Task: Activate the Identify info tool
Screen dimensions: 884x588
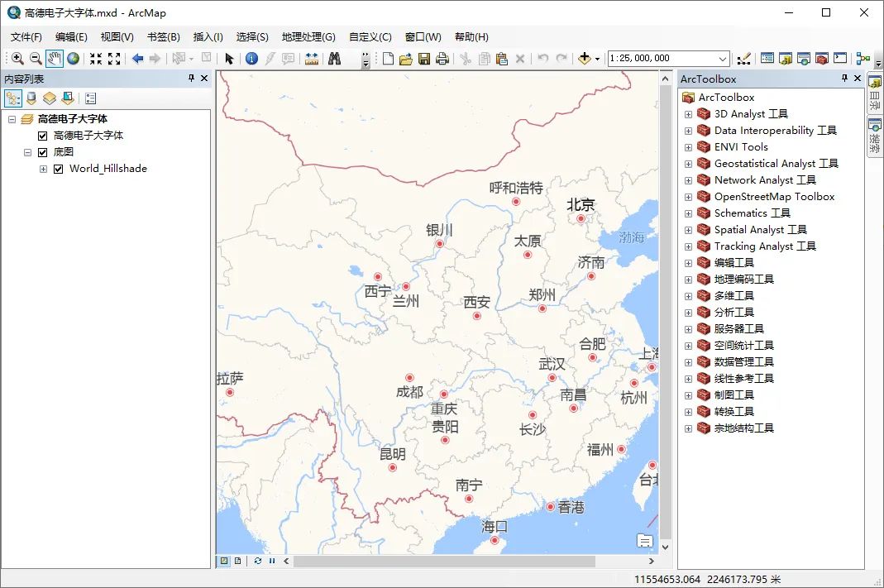Action: (x=251, y=58)
